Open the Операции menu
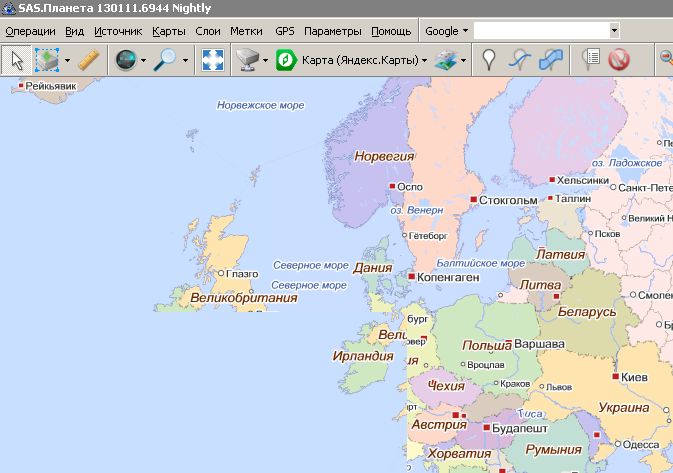The width and height of the screenshot is (673, 473). coord(30,31)
